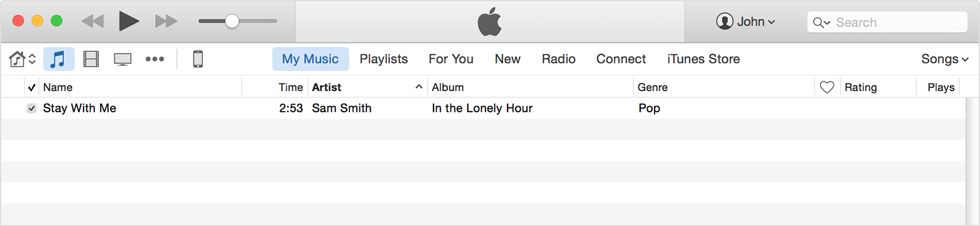Switch to the Playlists tab
980x226 pixels.
(x=384, y=59)
